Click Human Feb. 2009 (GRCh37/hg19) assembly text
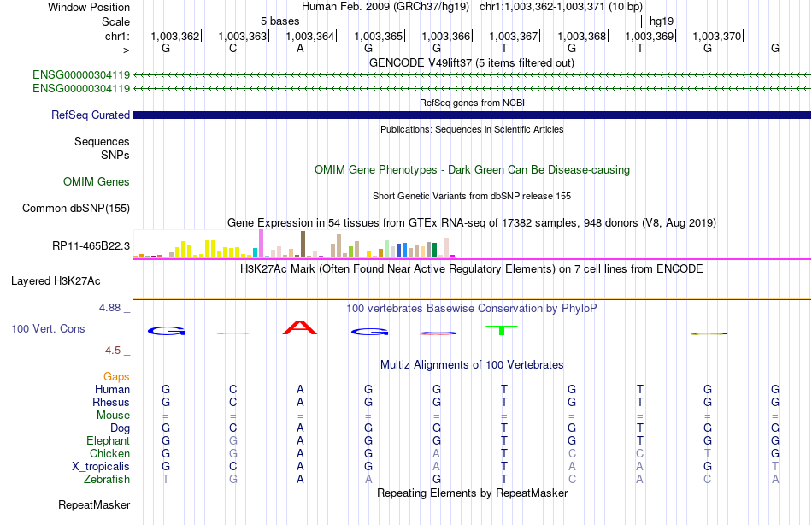812x525 pixels. point(385,7)
